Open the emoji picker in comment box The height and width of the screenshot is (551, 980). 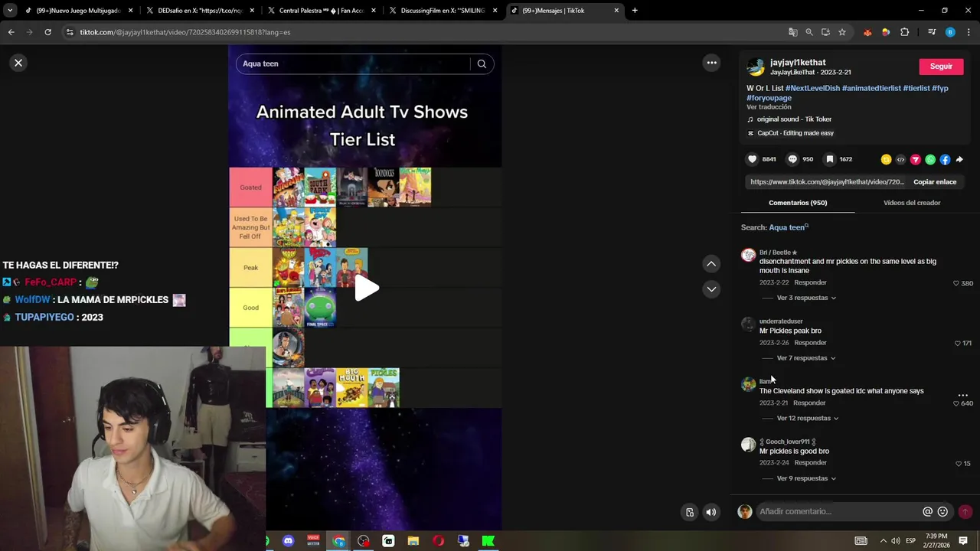coord(942,511)
